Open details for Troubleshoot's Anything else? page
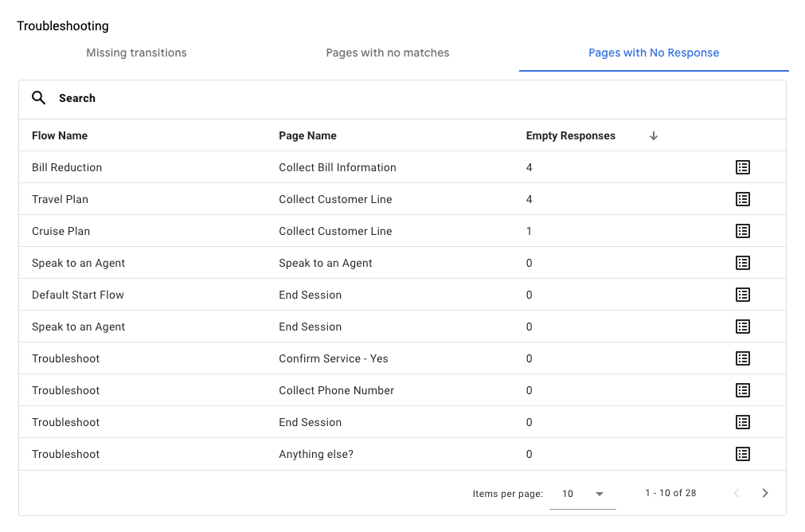Viewport: 805px width, 532px height. pos(743,454)
